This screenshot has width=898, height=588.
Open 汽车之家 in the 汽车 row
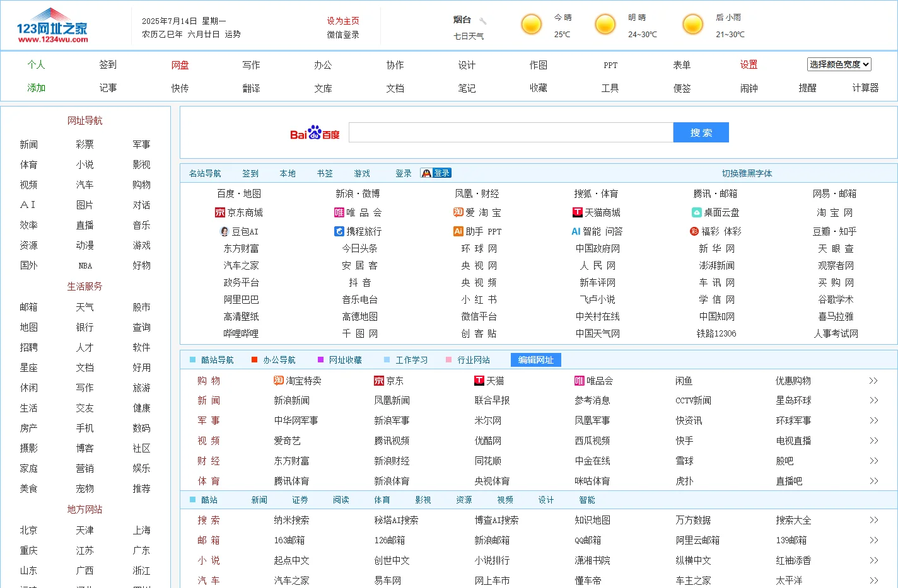tap(291, 580)
